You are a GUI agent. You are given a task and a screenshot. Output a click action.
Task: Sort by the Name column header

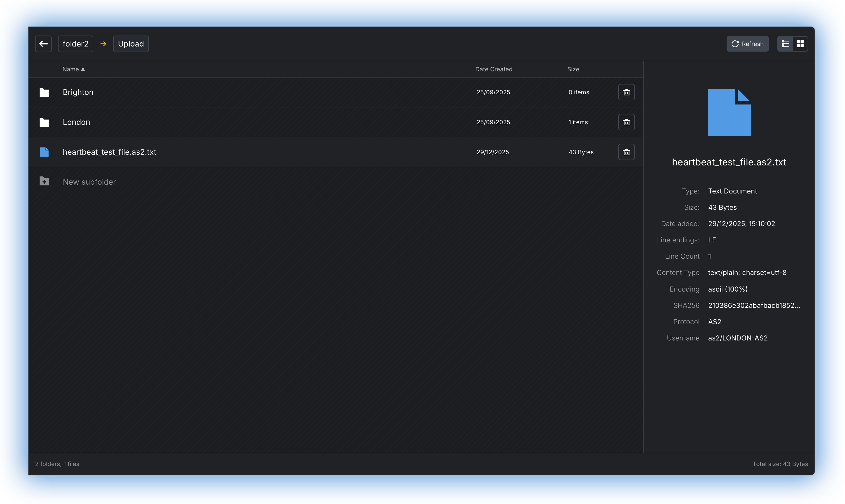click(73, 69)
